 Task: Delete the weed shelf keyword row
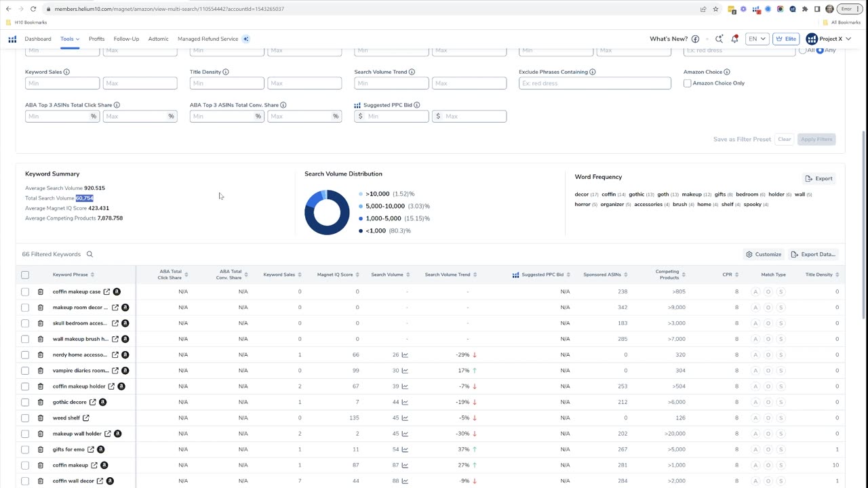click(x=40, y=418)
